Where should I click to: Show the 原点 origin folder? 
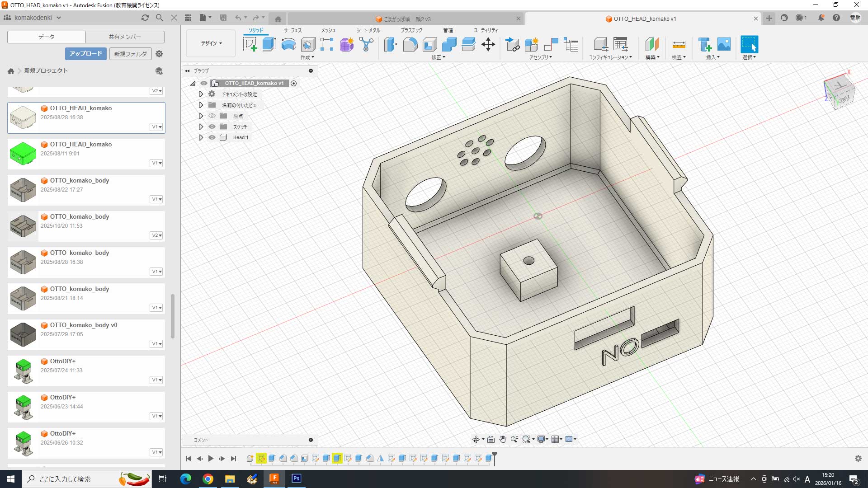[x=212, y=116]
